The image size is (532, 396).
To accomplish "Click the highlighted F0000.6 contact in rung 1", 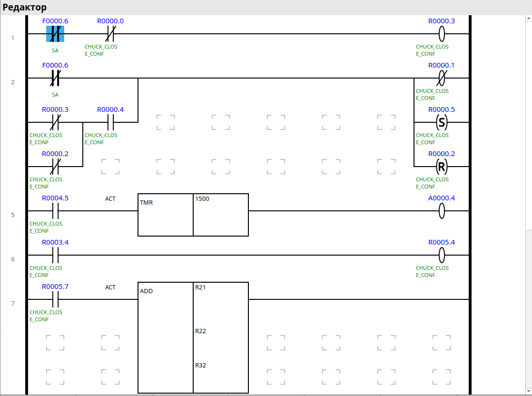I will point(55,34).
